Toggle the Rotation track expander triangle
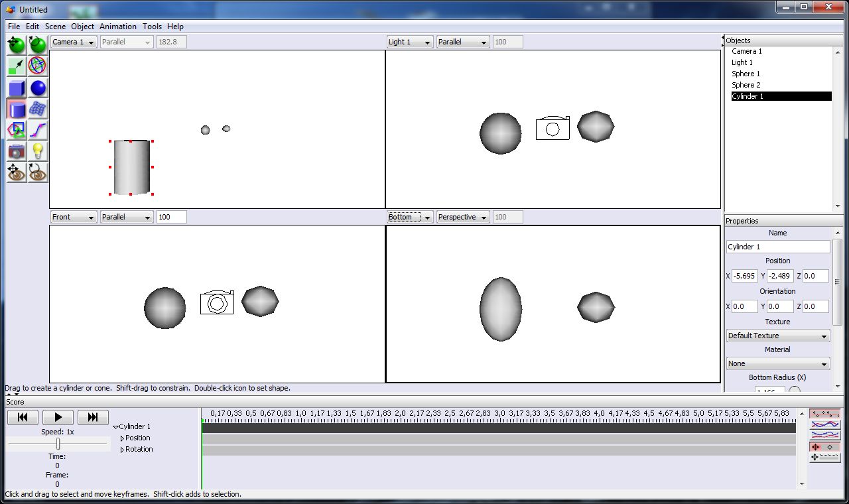 pos(122,450)
